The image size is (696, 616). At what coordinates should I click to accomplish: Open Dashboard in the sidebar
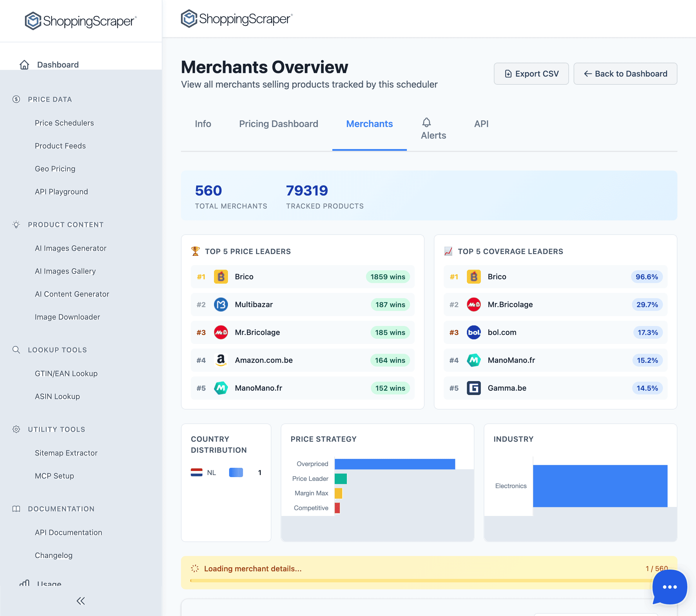click(58, 65)
